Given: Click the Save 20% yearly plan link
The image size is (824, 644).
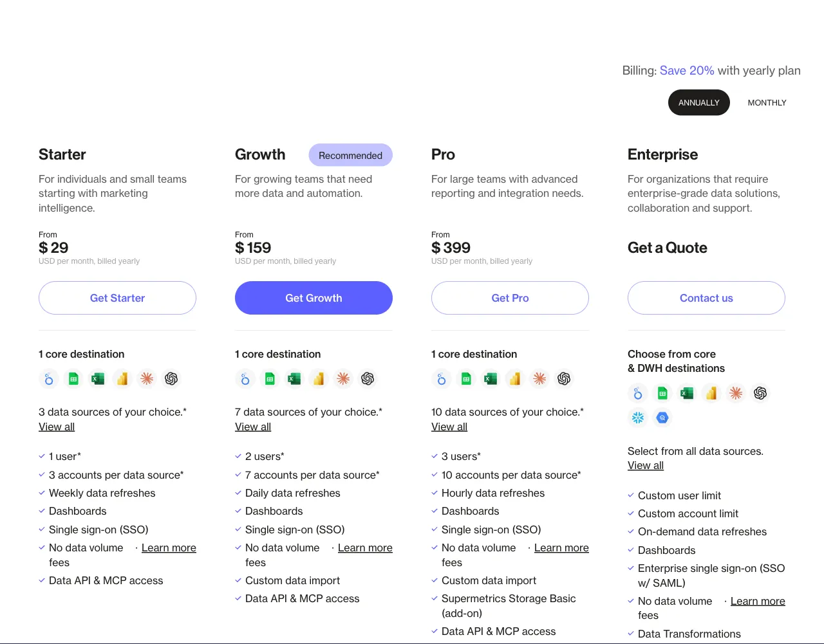Looking at the screenshot, I should click(x=687, y=71).
